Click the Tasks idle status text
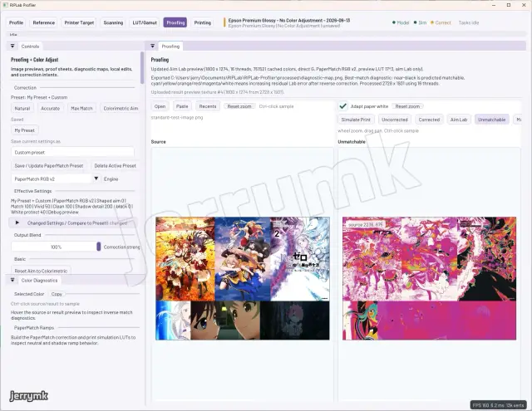The image size is (532, 411). [x=469, y=22]
